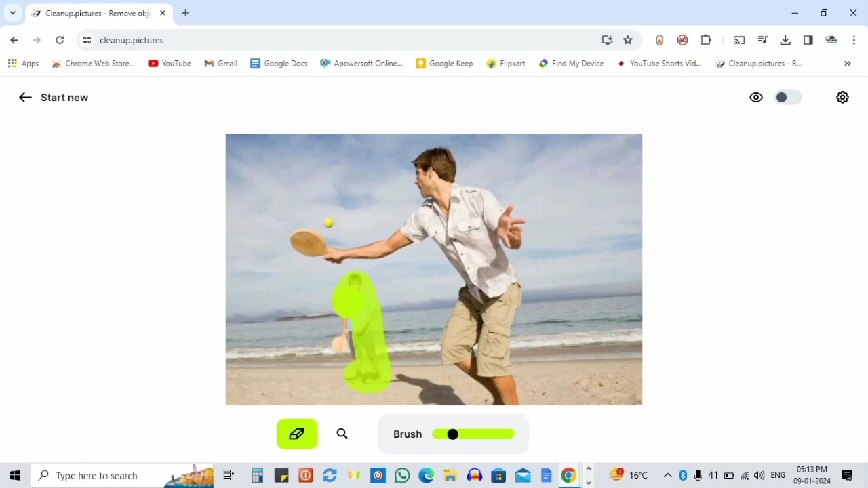Click the Start new label
This screenshot has width=868, height=488.
[64, 98]
